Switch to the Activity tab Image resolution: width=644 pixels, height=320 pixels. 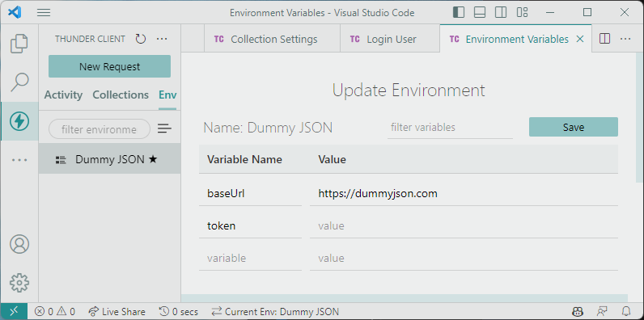point(63,95)
